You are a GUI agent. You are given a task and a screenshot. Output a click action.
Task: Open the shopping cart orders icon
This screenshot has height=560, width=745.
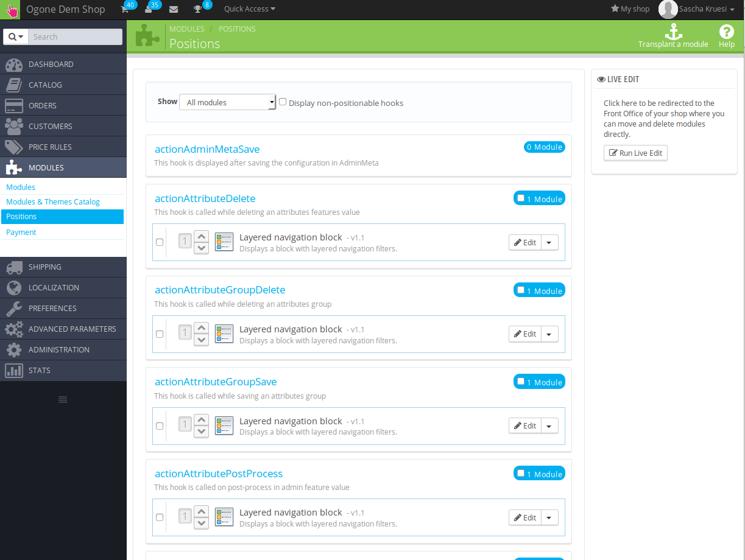tap(125, 9)
